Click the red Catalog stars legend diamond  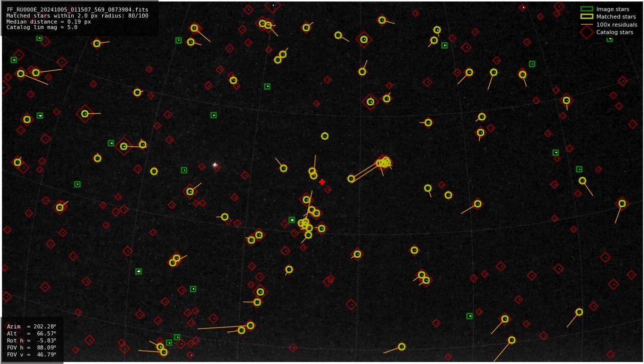pyautogui.click(x=586, y=32)
